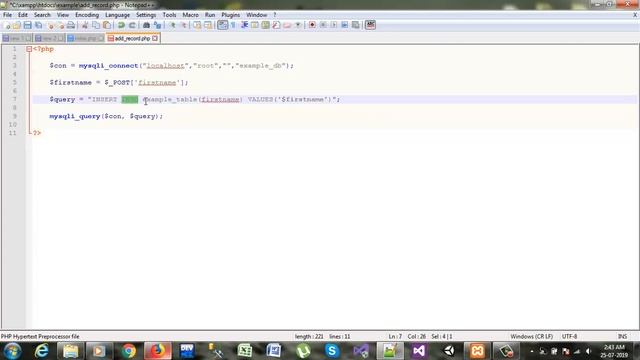Toggle the Word Wrap button
This screenshot has width=640, height=360.
pos(222,25)
